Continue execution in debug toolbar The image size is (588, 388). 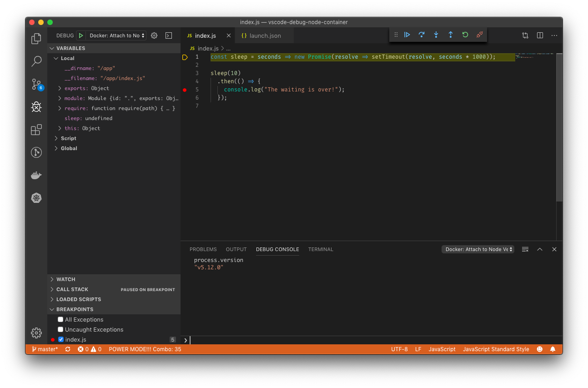[407, 35]
